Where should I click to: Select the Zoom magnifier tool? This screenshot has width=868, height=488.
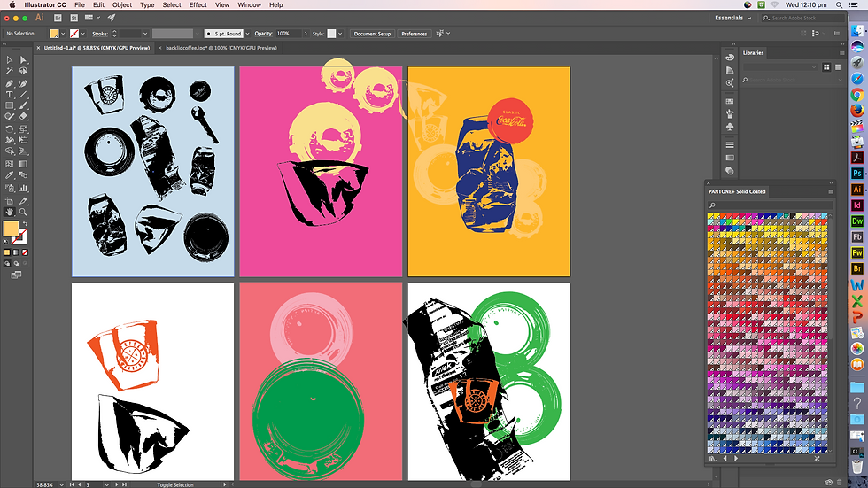23,212
